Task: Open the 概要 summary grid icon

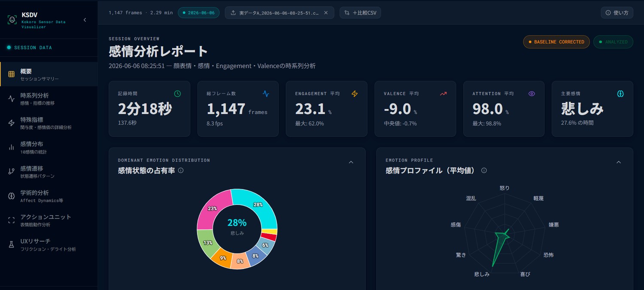Action: [12, 74]
